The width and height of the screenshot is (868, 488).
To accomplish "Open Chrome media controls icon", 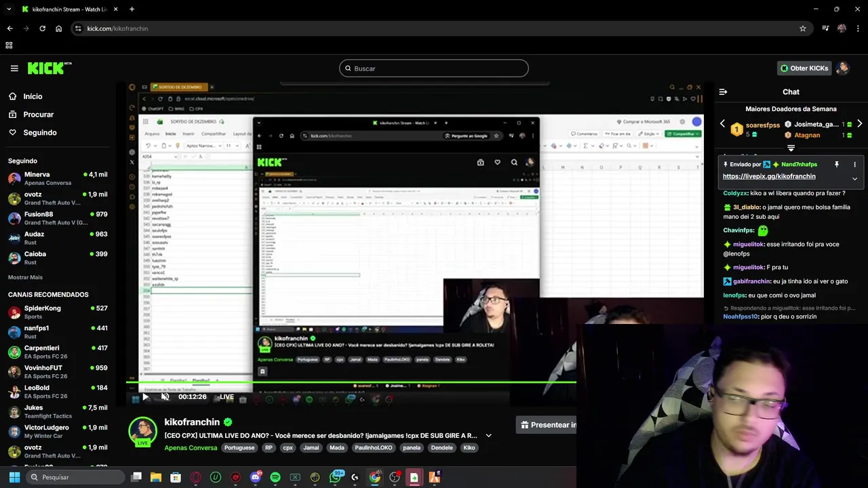I will (x=825, y=28).
